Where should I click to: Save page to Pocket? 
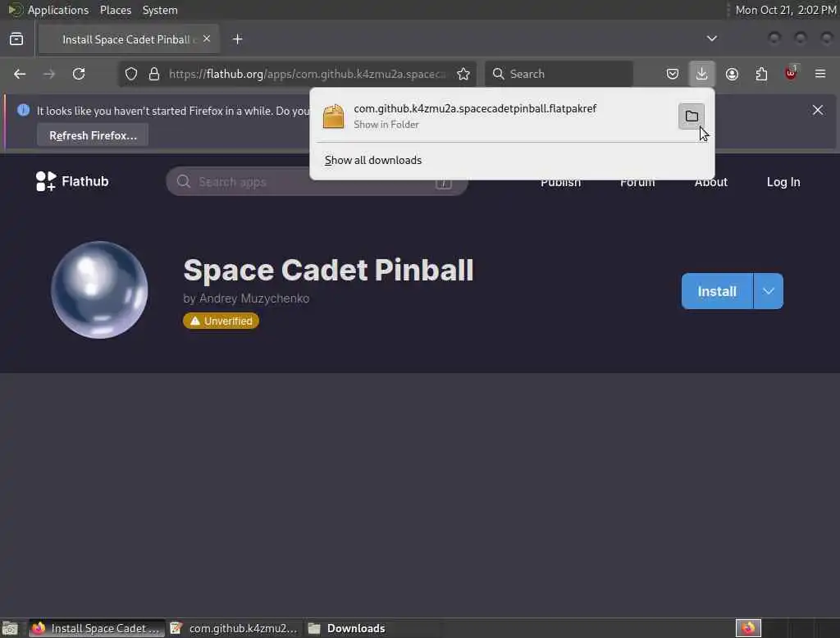tap(673, 74)
